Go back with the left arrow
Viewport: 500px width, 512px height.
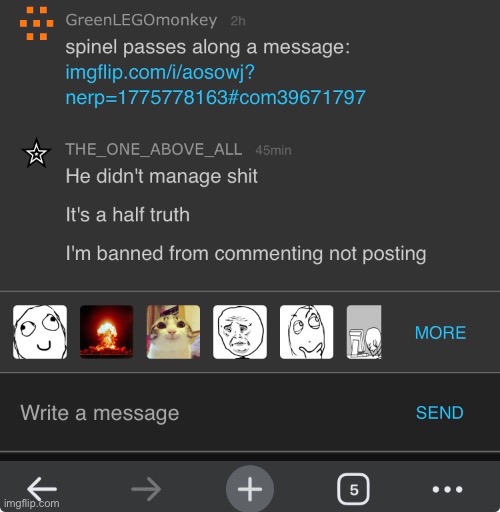pyautogui.click(x=42, y=489)
